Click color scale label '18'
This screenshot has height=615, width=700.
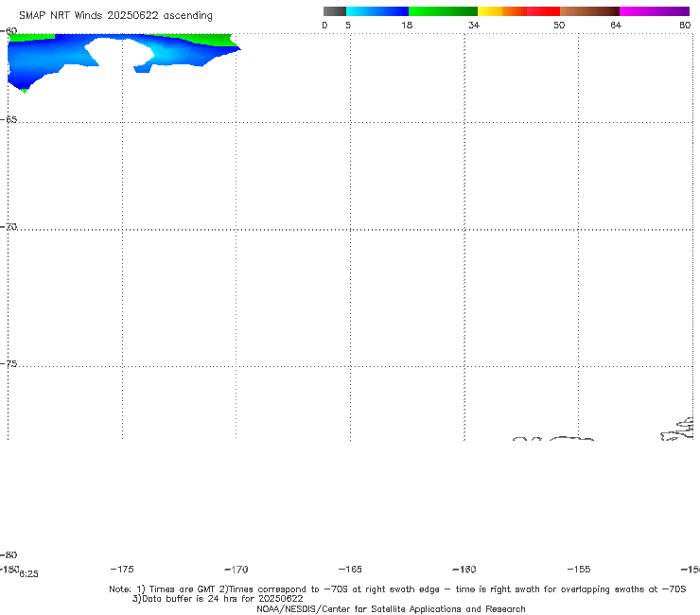(x=407, y=25)
